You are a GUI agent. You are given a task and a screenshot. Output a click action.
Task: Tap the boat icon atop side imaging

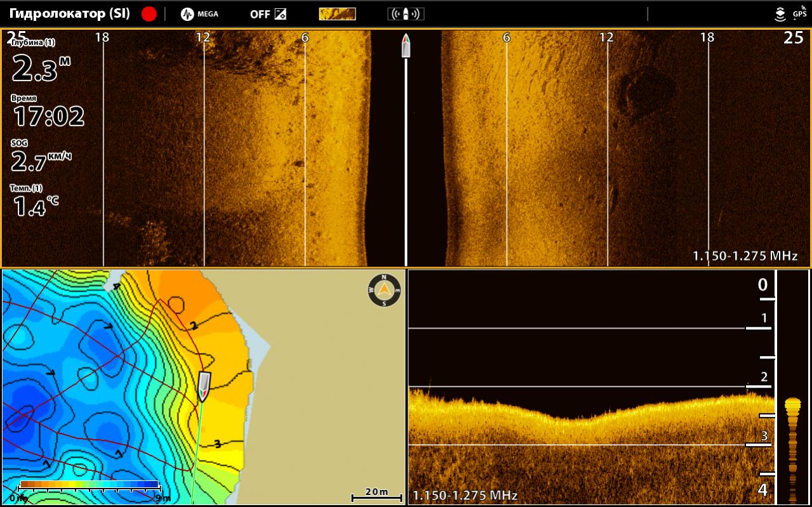[x=406, y=46]
